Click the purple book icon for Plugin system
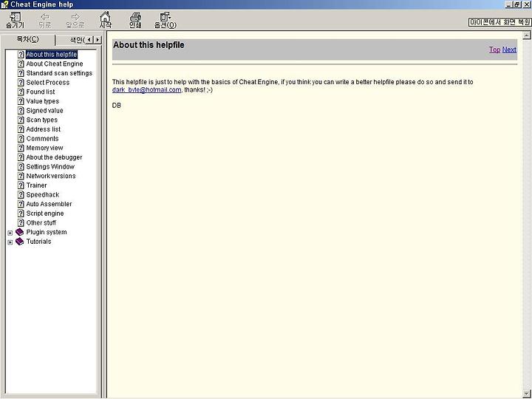The width and height of the screenshot is (532, 399). [x=20, y=232]
